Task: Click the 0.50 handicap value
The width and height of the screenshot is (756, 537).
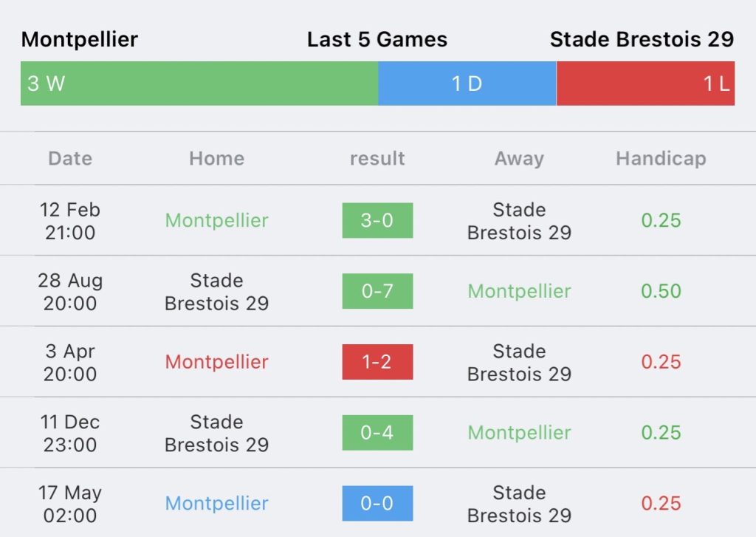Action: point(661,291)
